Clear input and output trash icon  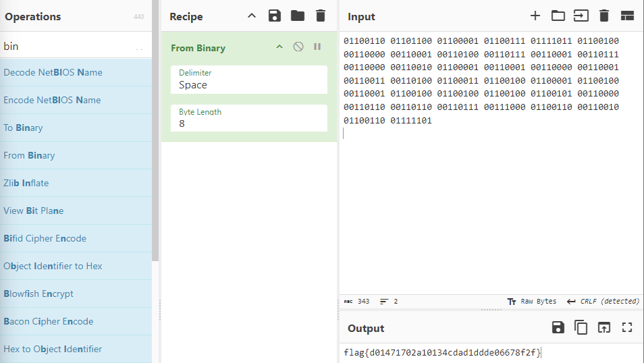(603, 16)
